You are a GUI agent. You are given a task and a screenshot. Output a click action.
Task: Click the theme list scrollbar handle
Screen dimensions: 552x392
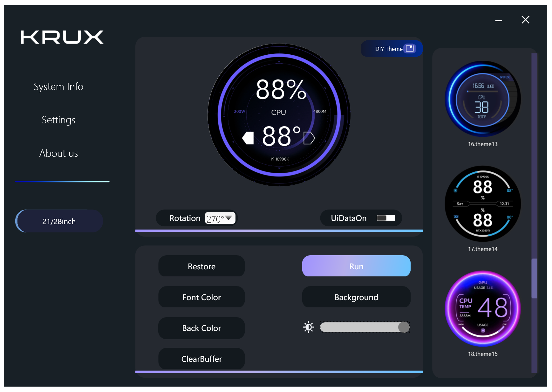[534, 279]
